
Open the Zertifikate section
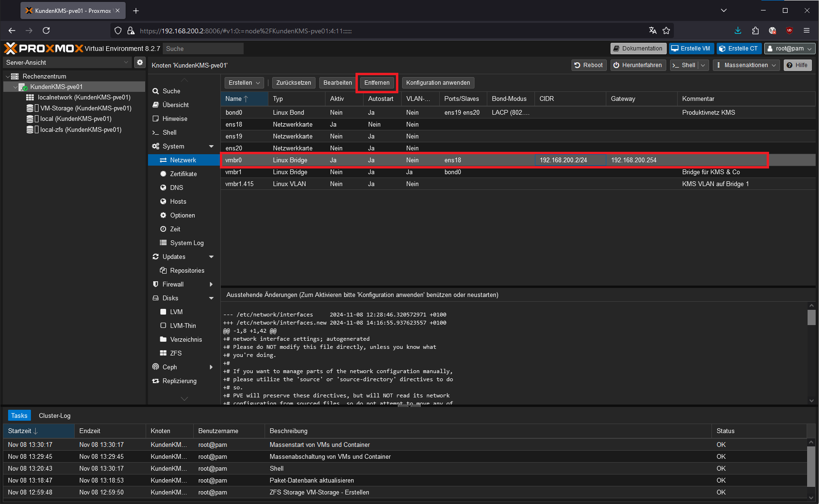tap(183, 174)
